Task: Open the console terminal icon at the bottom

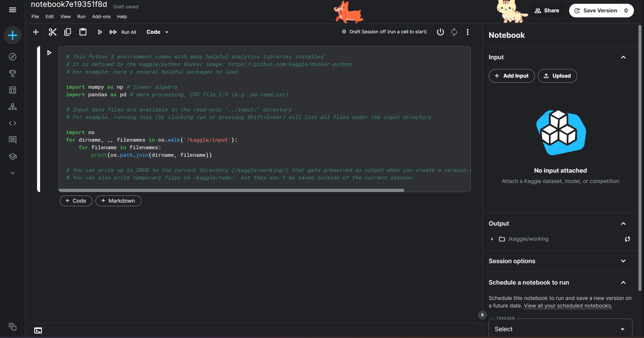Action: point(38,330)
